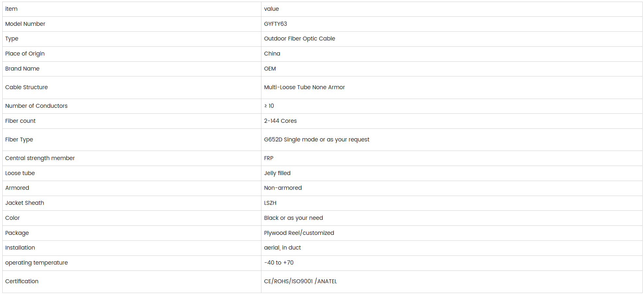Click the Outdoor Fiber Optic Cable cell

[x=452, y=39]
